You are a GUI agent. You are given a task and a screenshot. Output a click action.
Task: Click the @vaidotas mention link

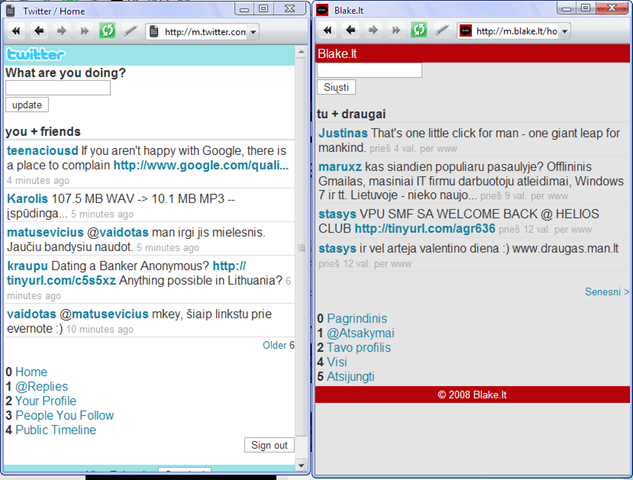(118, 233)
